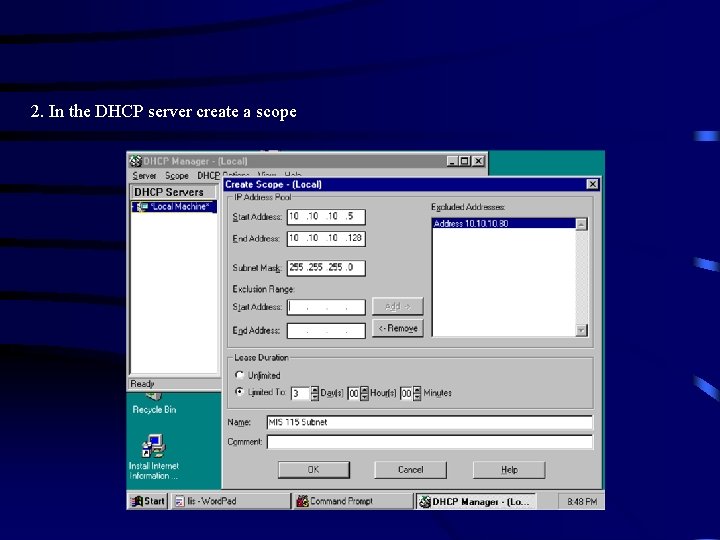The height and width of the screenshot is (540, 720).
Task: Switch to Iis - WordPad taskbar item
Action: (231, 501)
